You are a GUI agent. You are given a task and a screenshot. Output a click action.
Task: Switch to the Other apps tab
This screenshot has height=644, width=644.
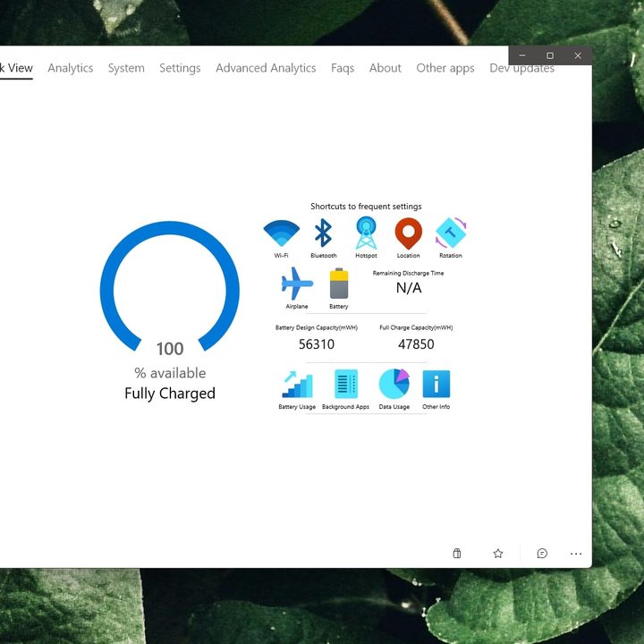click(445, 68)
